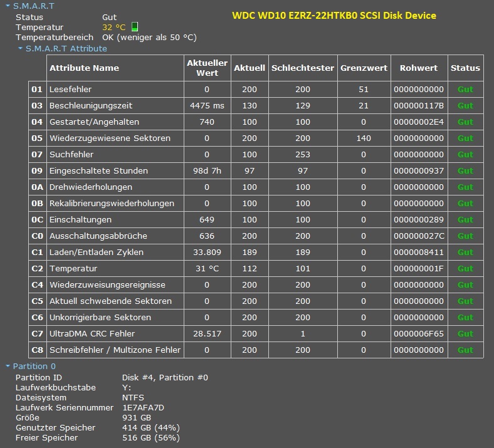Viewport: 494px width, 448px height.
Task: Click the Rohwert column header
Action: coord(419,68)
